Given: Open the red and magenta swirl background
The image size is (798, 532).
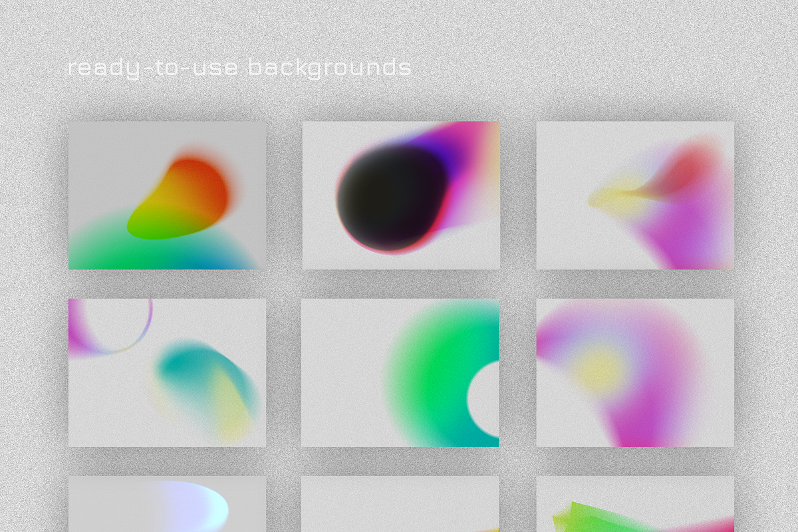Looking at the screenshot, I should pyautogui.click(x=635, y=196).
